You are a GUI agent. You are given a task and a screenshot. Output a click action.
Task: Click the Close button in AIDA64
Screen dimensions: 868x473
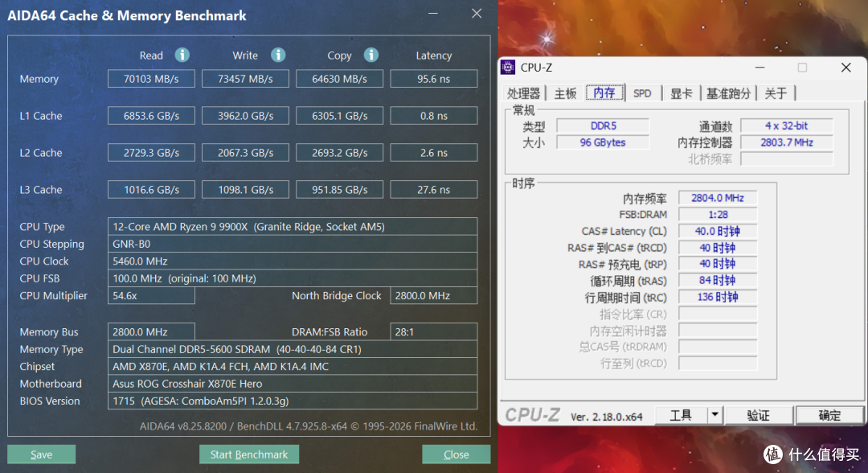(x=457, y=454)
